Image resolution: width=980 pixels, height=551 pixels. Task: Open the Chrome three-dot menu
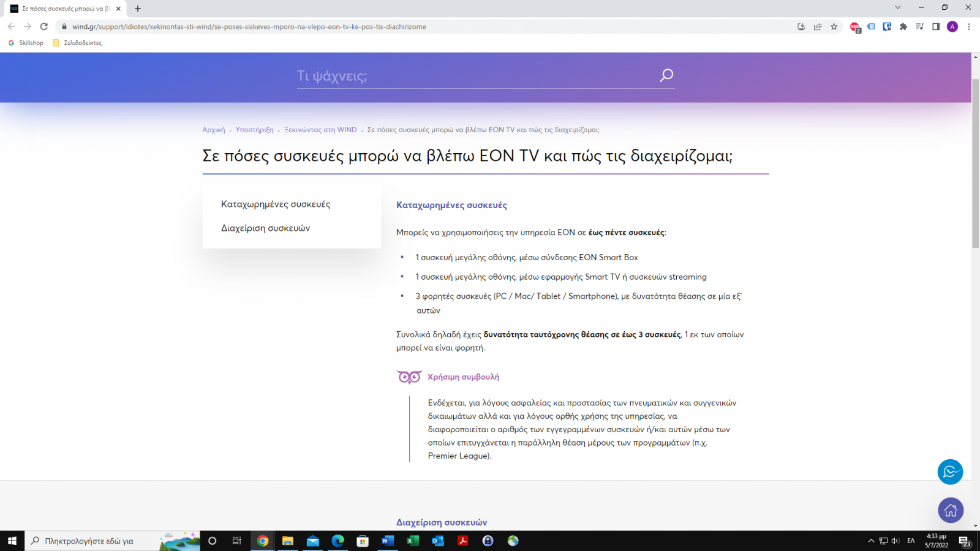[x=969, y=26]
